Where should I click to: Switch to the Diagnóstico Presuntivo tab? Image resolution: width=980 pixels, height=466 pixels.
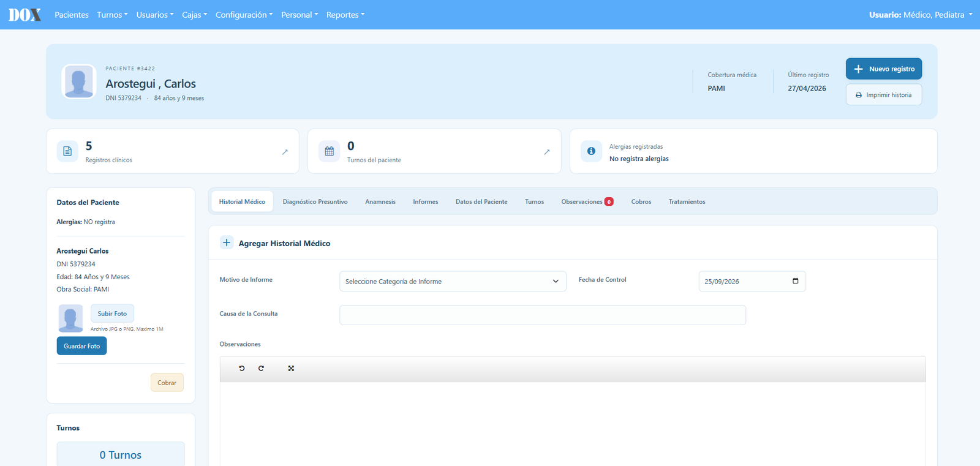315,201
